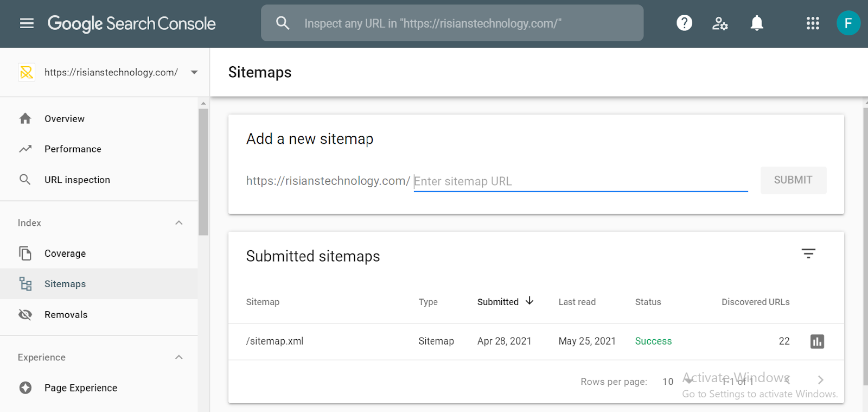
Task: Click the URL inspection magnifier icon
Action: [25, 179]
